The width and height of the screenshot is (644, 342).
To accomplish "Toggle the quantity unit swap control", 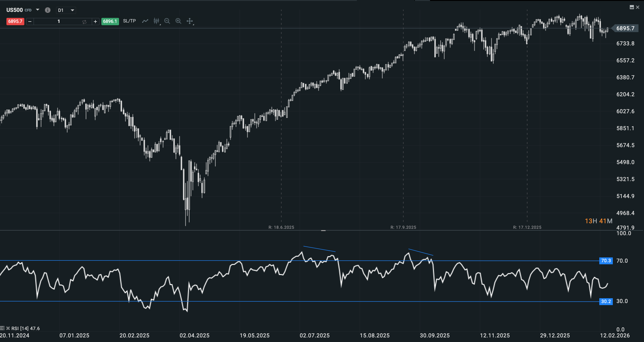I will [84, 21].
